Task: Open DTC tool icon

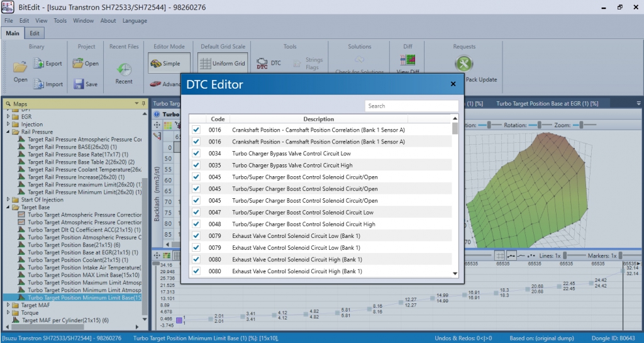Action: 262,64
